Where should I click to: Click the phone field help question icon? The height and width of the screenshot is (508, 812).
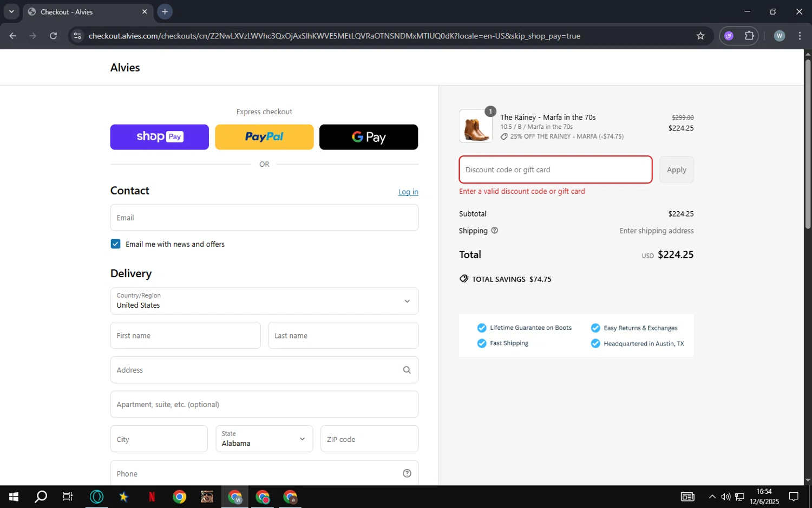click(407, 473)
